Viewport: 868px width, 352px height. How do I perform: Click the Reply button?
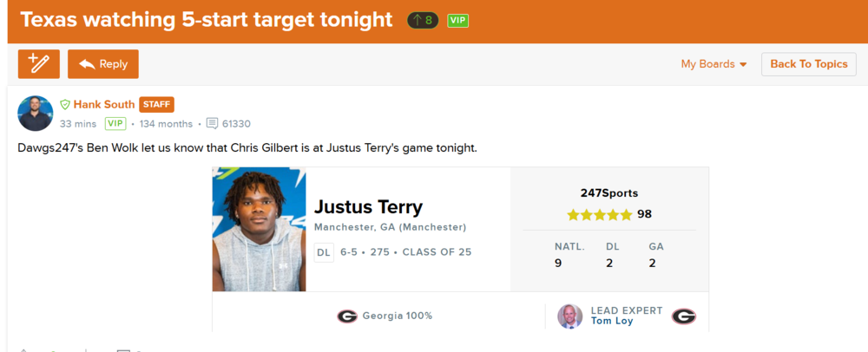[103, 64]
